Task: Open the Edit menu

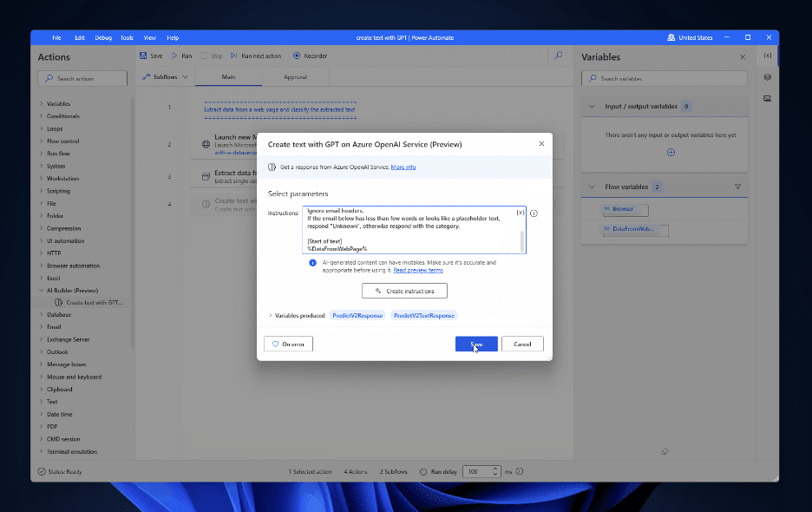Action: point(80,38)
